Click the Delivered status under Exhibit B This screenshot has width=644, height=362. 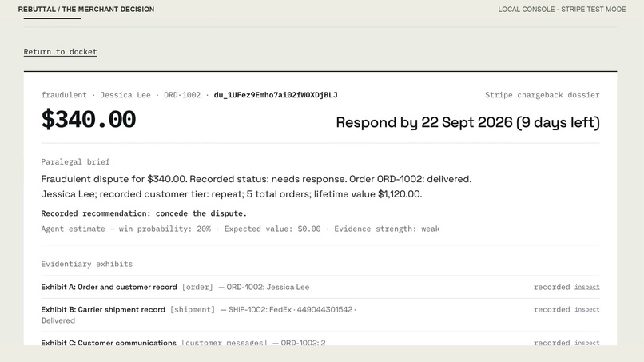click(58, 320)
